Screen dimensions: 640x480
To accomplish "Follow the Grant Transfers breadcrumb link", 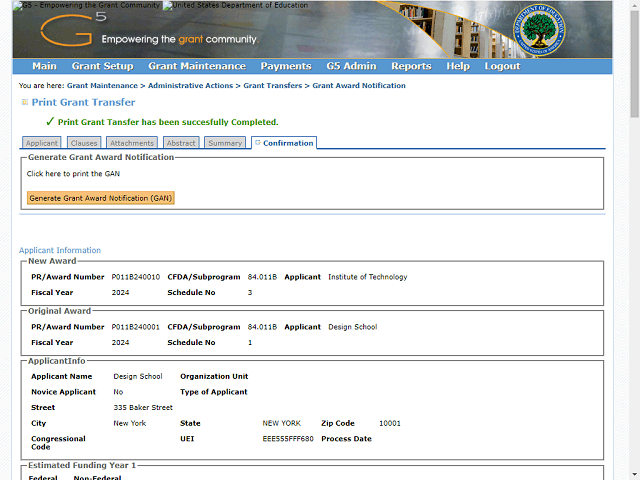I will point(273,86).
